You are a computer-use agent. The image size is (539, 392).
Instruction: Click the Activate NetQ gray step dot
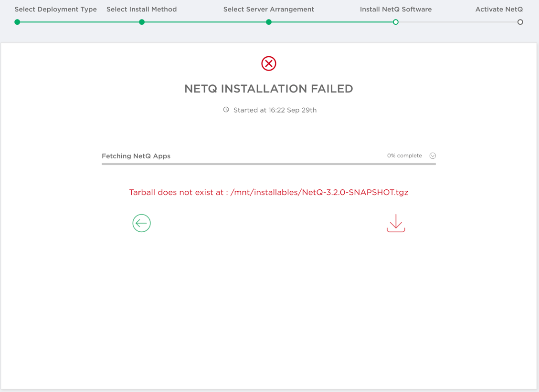(x=520, y=22)
